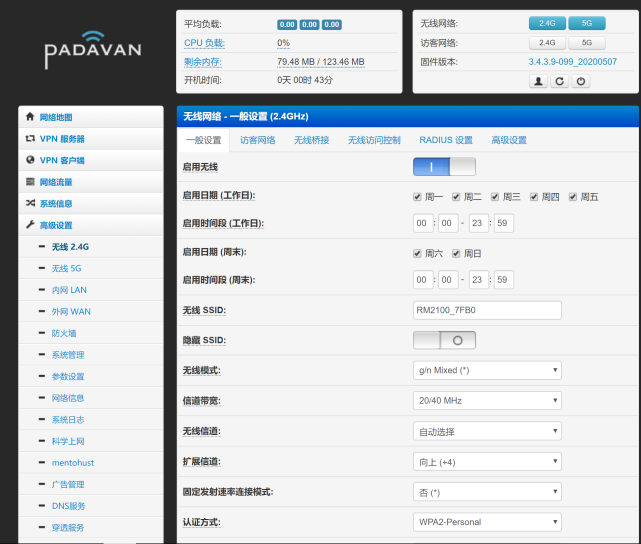Open 系统日志 in sidebar
641x544 pixels.
click(68, 420)
